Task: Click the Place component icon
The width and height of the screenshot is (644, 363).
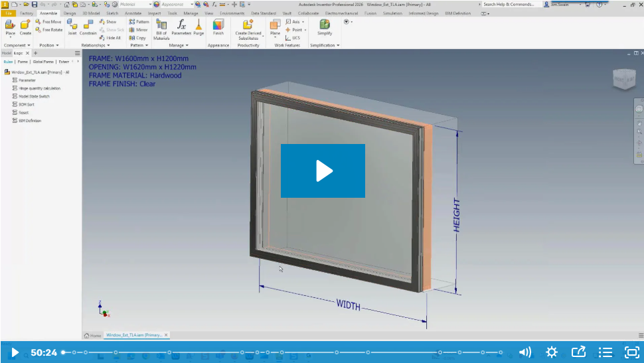Action: point(10,25)
